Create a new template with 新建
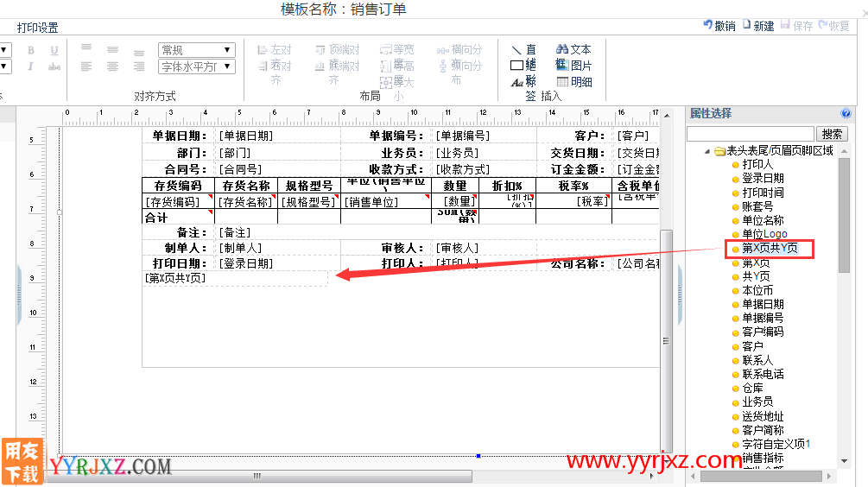 point(757,26)
